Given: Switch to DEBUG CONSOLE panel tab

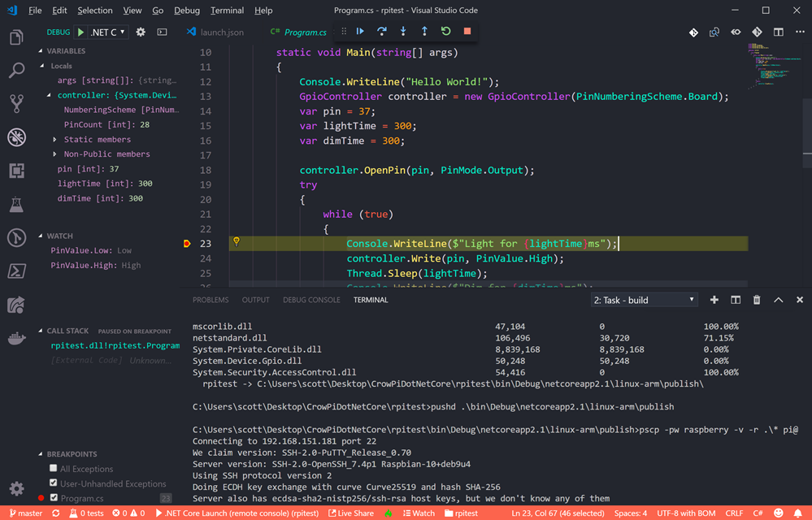Looking at the screenshot, I should (311, 300).
